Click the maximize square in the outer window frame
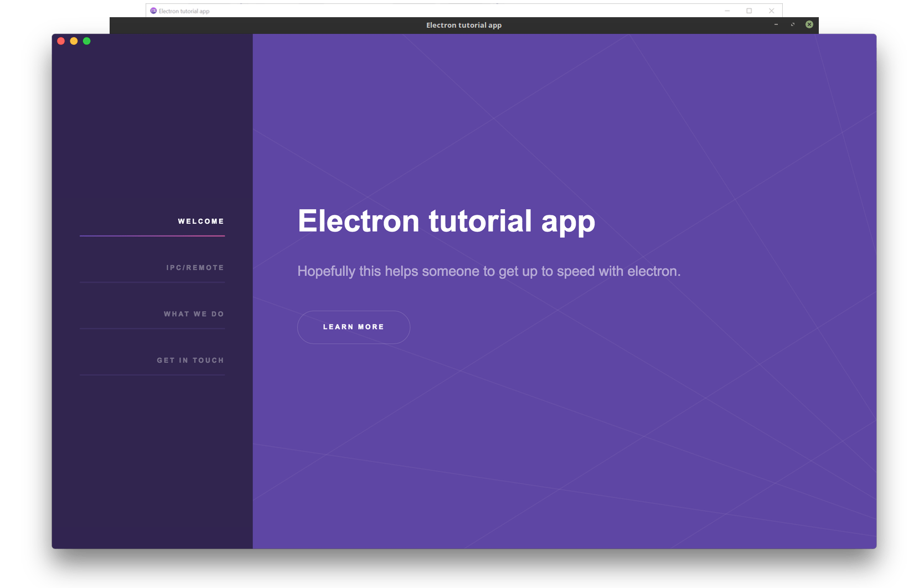Image resolution: width=919 pixels, height=588 pixels. (x=749, y=11)
